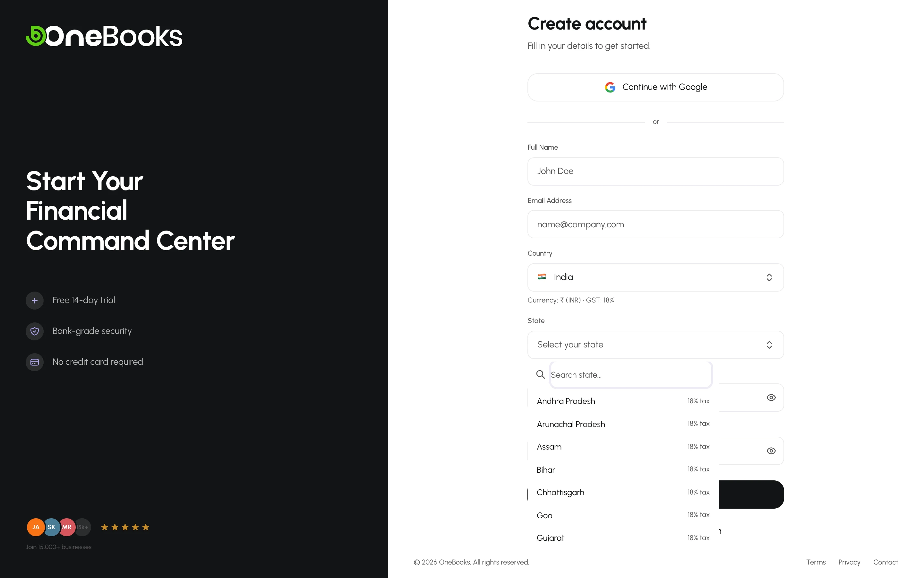Pick Goa from the state list

pyautogui.click(x=623, y=515)
